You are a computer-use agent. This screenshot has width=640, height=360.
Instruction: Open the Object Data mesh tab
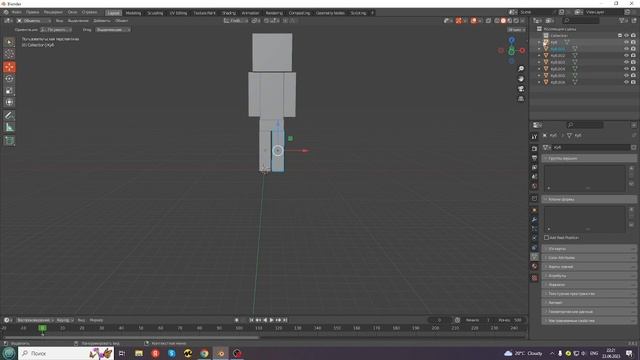pyautogui.click(x=534, y=257)
